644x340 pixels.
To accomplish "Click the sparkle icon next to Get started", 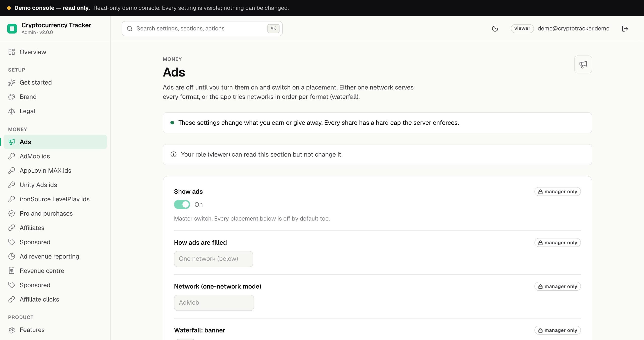I will coord(12,83).
